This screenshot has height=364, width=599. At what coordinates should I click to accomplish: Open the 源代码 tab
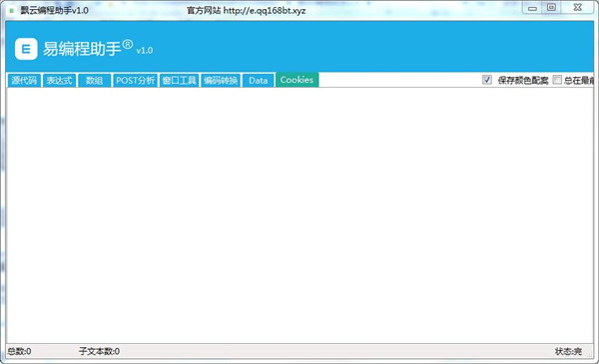[24, 81]
